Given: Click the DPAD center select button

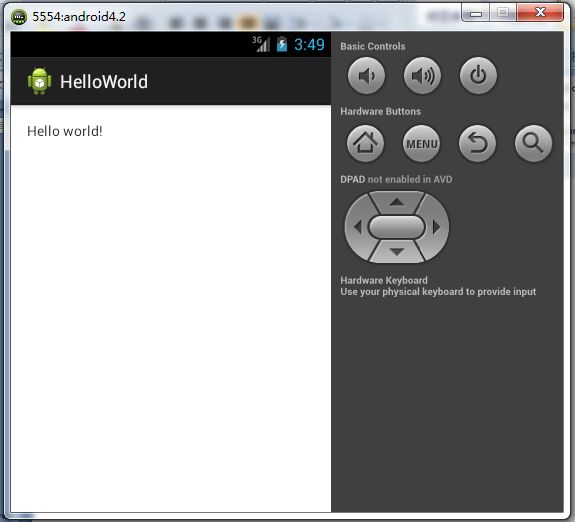Looking at the screenshot, I should pos(397,227).
